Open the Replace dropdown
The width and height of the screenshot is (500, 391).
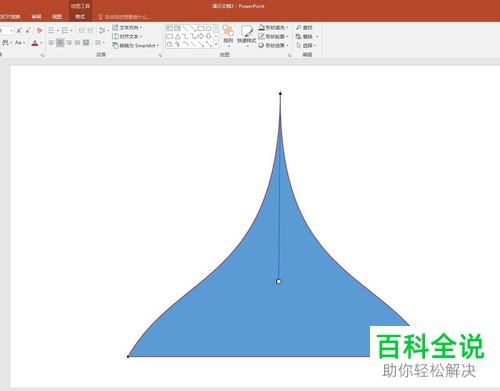coord(307,36)
